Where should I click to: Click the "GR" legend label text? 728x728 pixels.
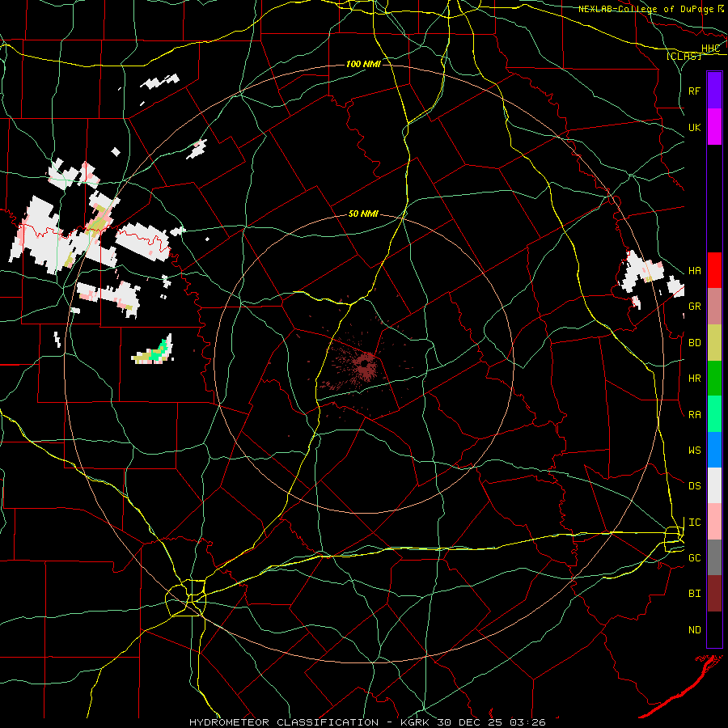pos(694,307)
